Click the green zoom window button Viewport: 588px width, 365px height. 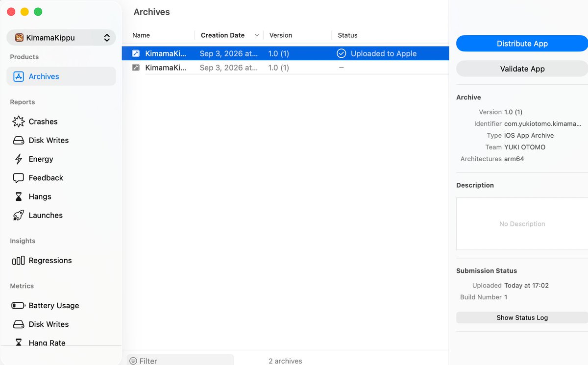coord(38,12)
